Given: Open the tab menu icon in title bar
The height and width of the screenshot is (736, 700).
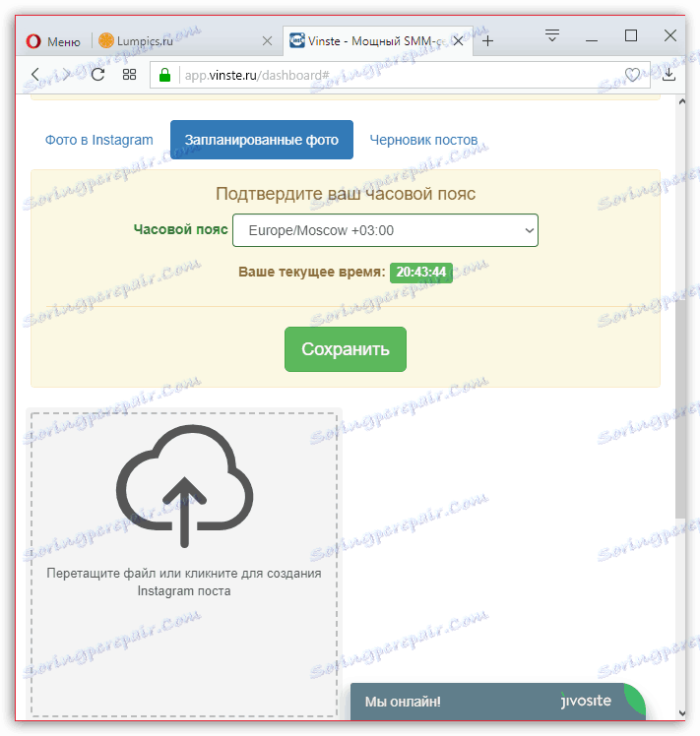Looking at the screenshot, I should (x=552, y=35).
